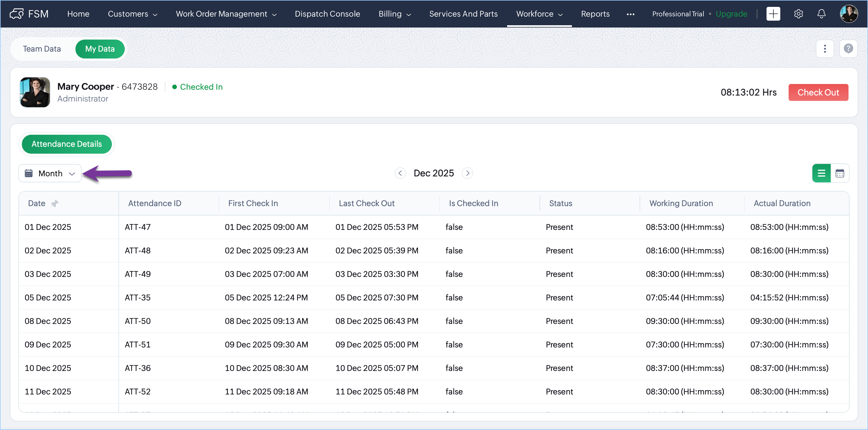Open the Reports menu item

pyautogui.click(x=595, y=14)
